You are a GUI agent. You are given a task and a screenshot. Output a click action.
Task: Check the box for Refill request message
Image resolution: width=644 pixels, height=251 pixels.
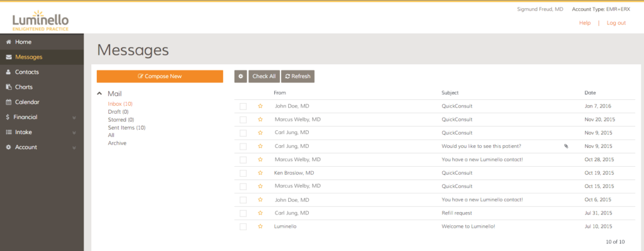[x=243, y=213]
